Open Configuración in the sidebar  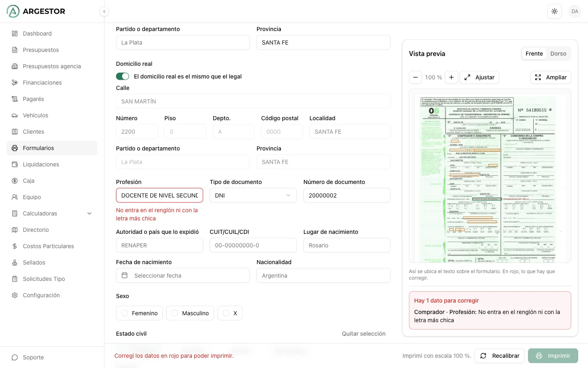coord(52,295)
